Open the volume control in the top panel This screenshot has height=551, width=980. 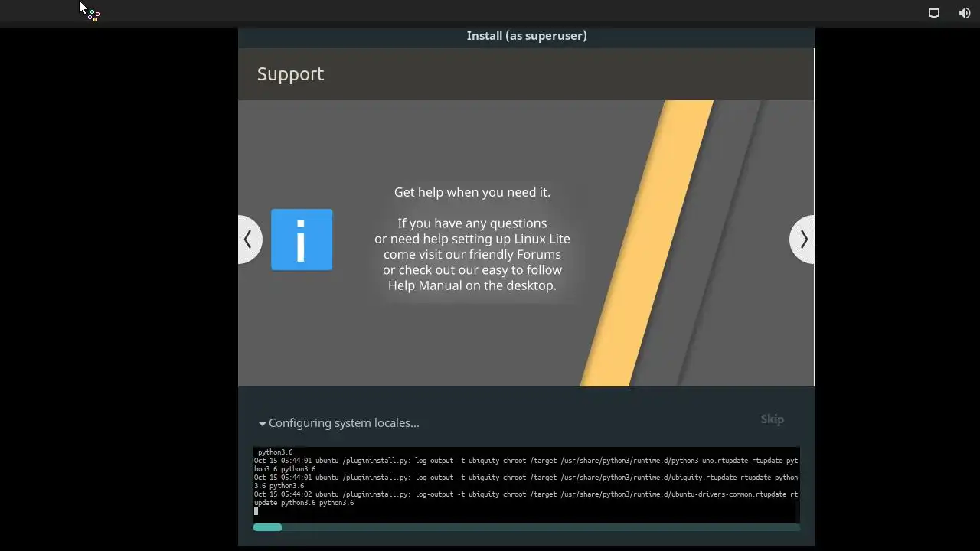pos(965,13)
